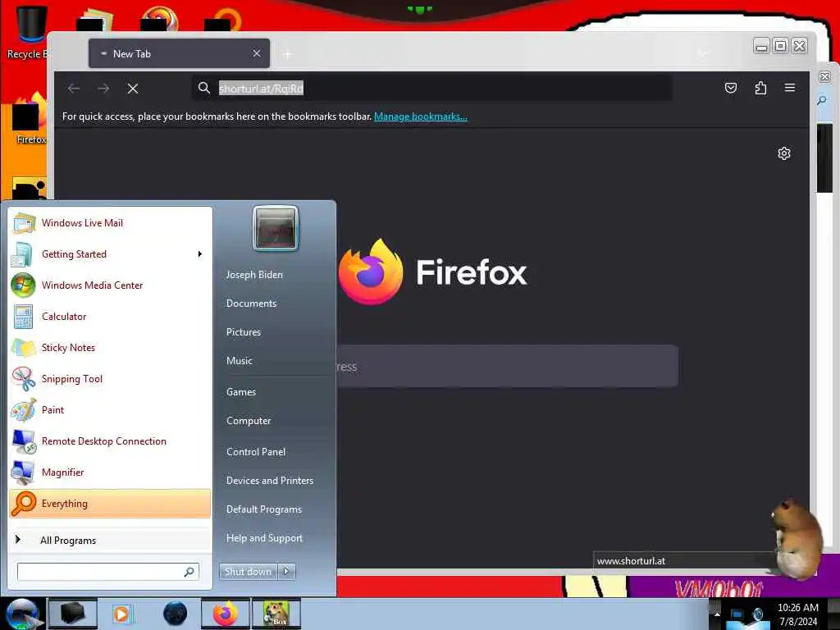Click the Firefox desktop shortcut
The height and width of the screenshot is (630, 840).
point(28,119)
